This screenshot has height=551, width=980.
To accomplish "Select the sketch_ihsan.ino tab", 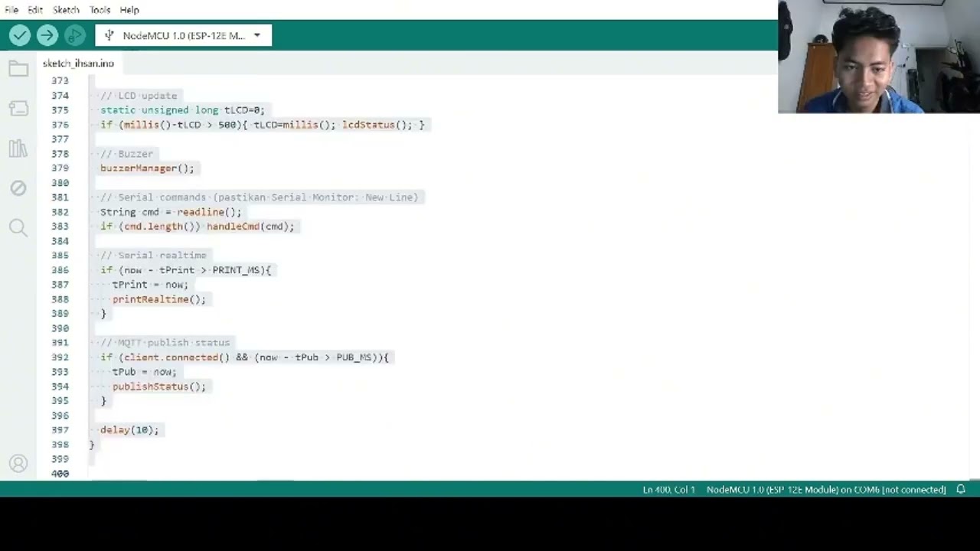I will point(78,64).
